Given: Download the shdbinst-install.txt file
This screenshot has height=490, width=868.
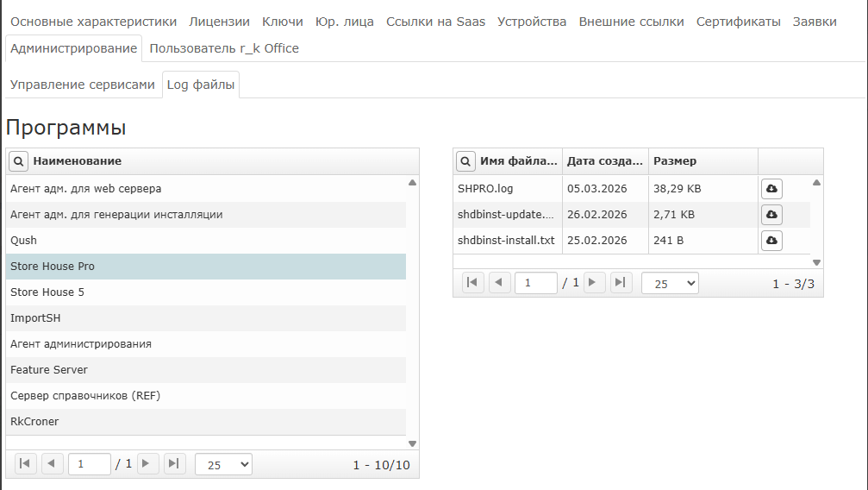Looking at the screenshot, I should tap(771, 241).
